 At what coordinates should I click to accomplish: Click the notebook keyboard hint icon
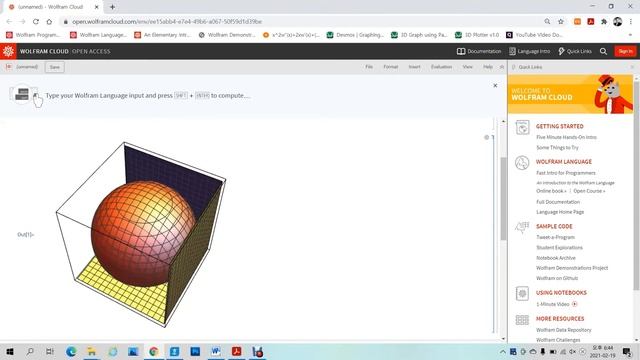click(22, 95)
